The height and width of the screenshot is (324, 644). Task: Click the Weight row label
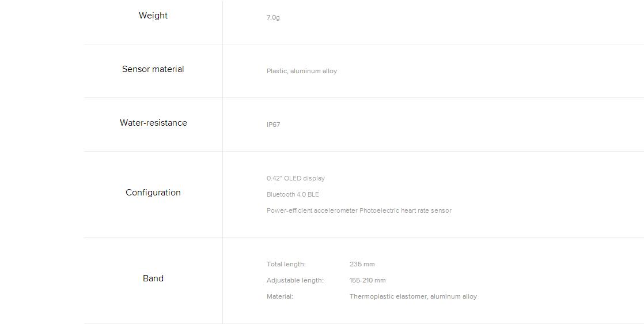tap(153, 16)
